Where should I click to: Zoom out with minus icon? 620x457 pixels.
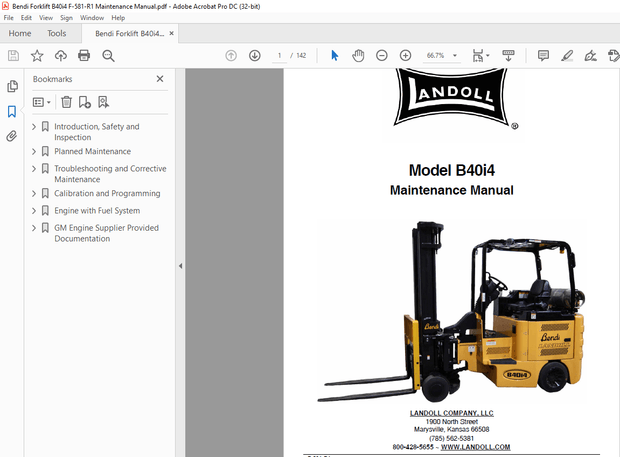pos(382,56)
